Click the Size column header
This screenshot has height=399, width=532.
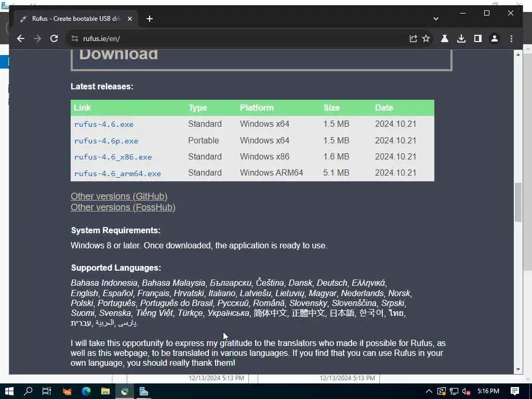(x=331, y=108)
